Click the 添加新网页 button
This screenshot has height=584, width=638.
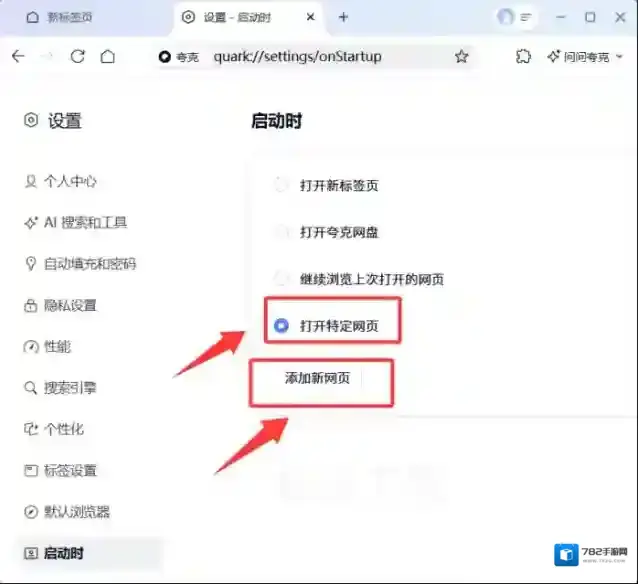[x=317, y=378]
